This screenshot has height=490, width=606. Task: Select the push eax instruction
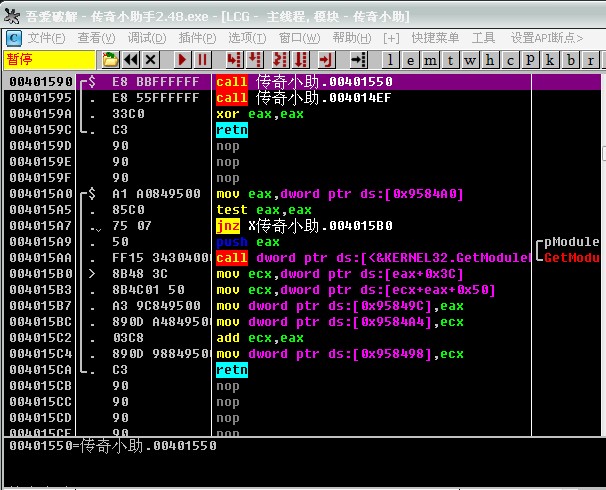click(x=248, y=242)
